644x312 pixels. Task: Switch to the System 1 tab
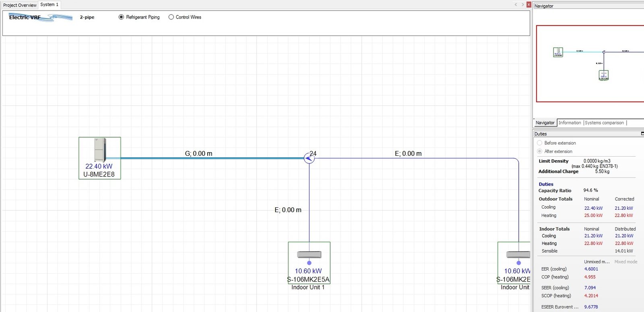click(50, 5)
